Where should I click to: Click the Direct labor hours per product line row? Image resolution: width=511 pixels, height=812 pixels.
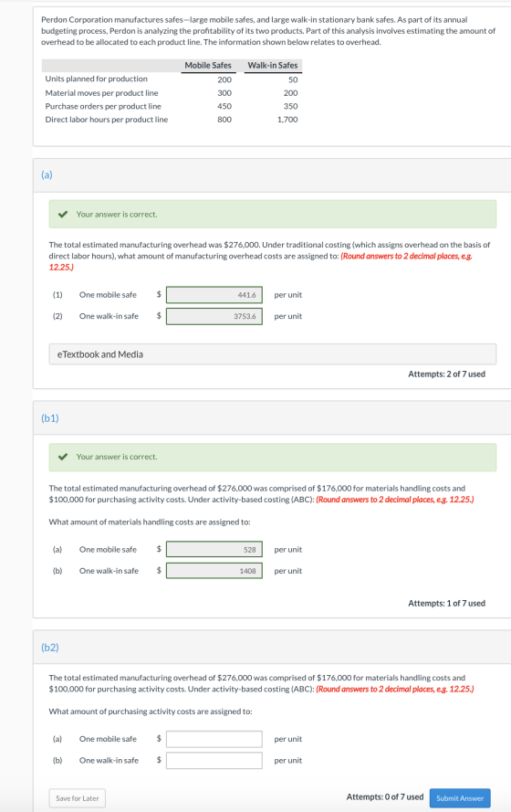point(172,119)
